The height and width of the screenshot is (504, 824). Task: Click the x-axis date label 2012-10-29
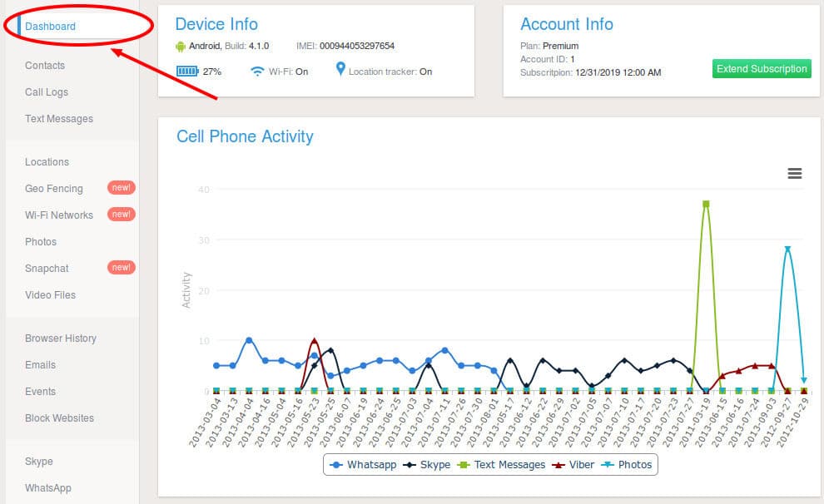pyautogui.click(x=793, y=422)
